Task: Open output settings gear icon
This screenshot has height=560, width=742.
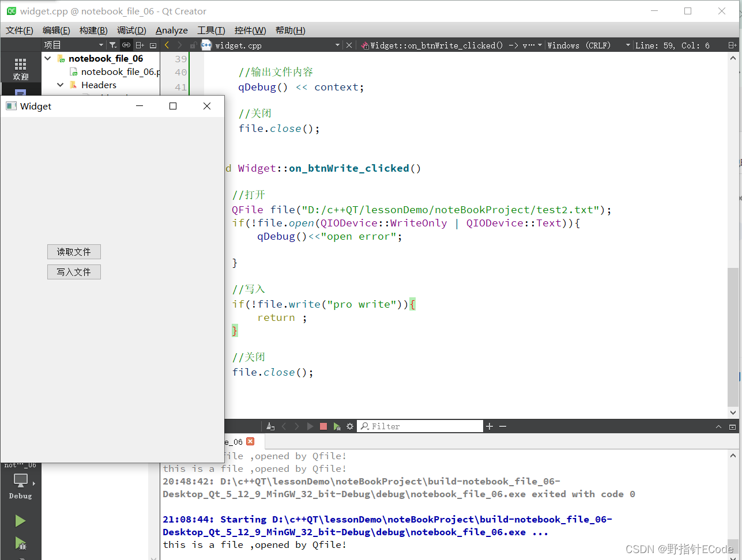Action: pos(350,426)
